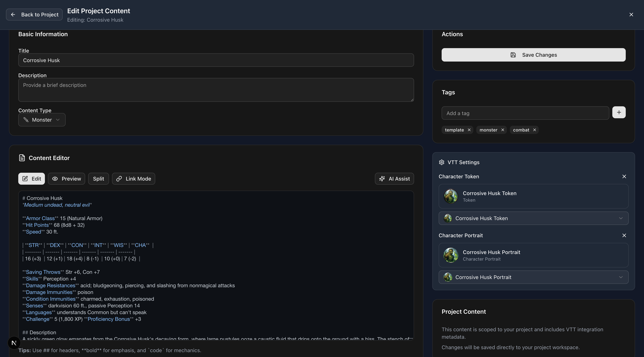644x357 pixels.
Task: Remove the combat tag
Action: 534,130
